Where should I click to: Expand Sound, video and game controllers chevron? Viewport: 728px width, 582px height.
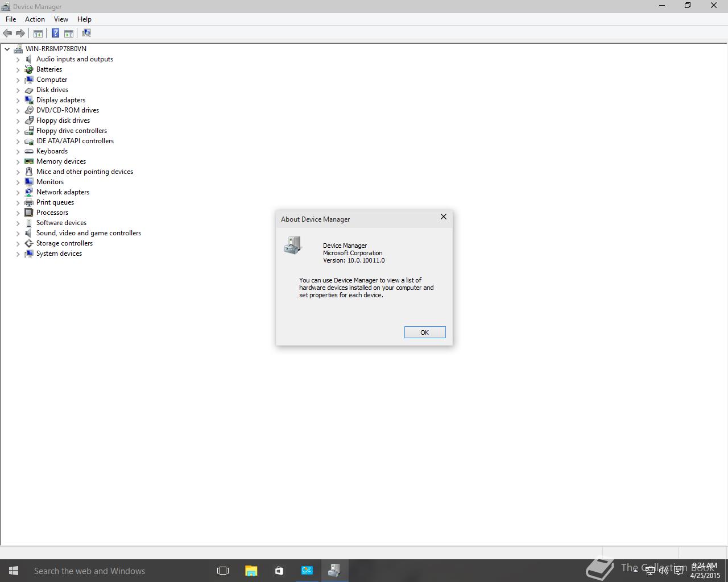click(18, 233)
